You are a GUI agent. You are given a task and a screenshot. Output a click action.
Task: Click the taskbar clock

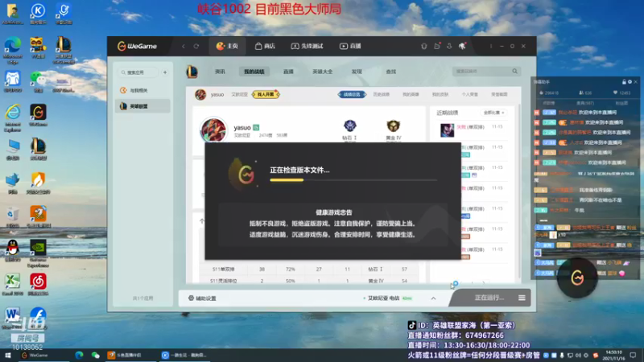coord(613,355)
